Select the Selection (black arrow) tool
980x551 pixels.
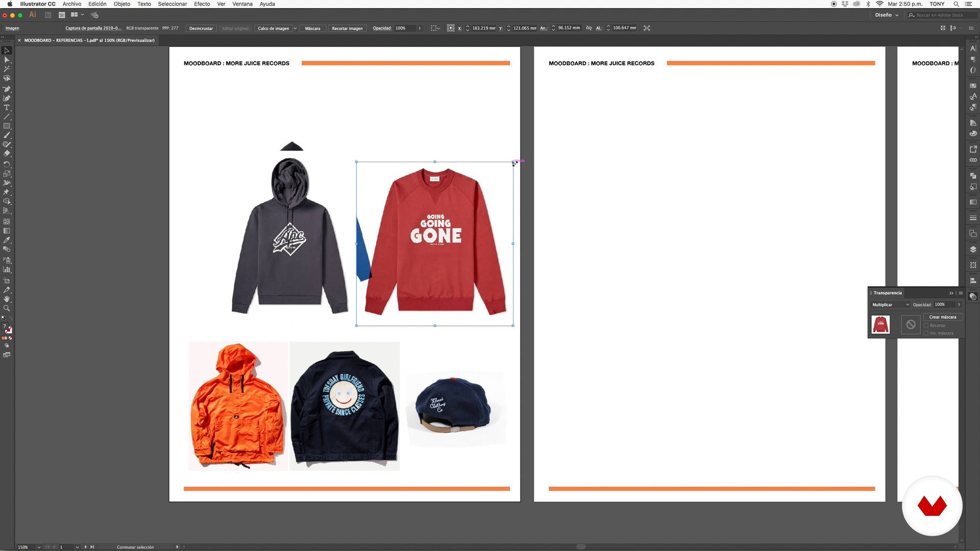pyautogui.click(x=7, y=51)
